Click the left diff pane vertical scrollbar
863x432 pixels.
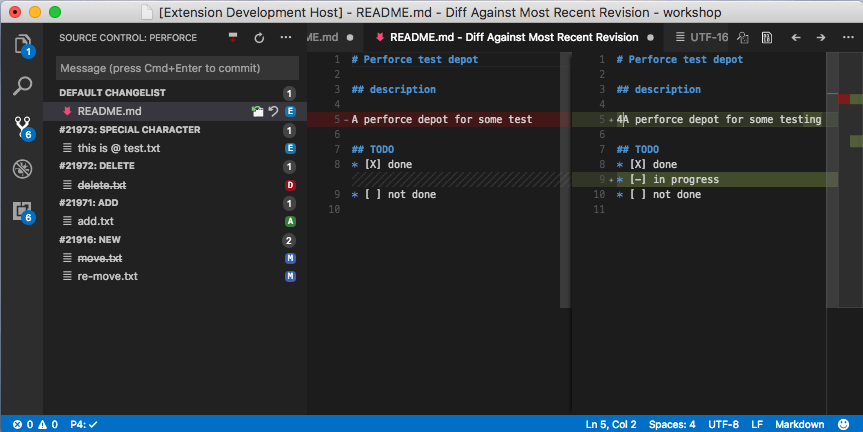pyautogui.click(x=565, y=180)
